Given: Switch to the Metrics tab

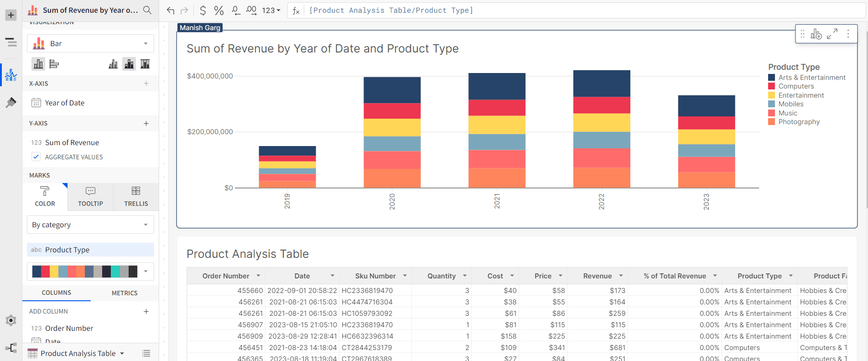Looking at the screenshot, I should pos(125,293).
